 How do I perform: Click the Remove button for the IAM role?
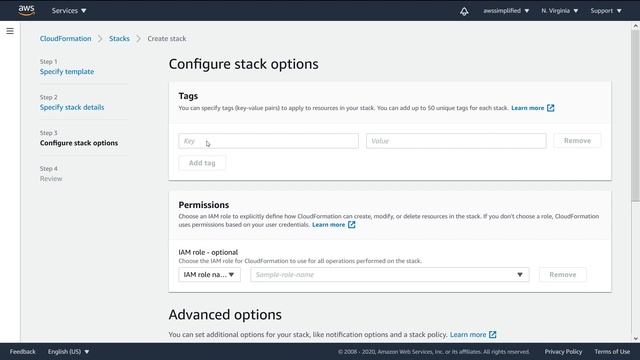pos(562,275)
